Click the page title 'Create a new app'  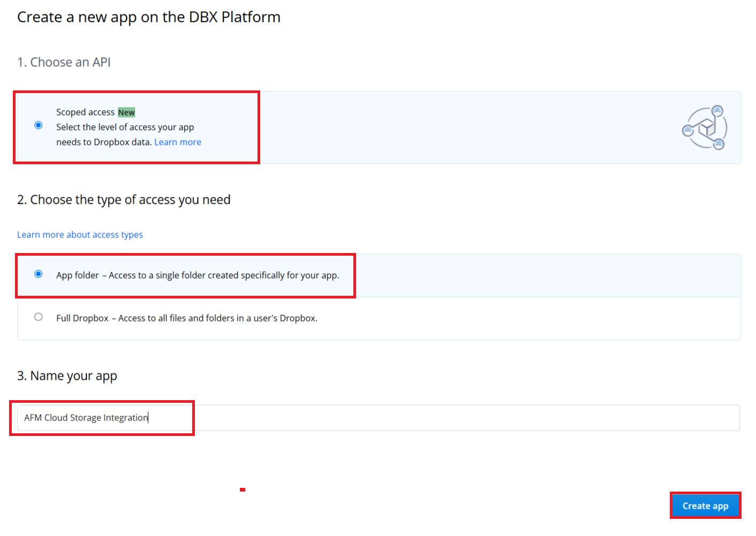coord(148,17)
